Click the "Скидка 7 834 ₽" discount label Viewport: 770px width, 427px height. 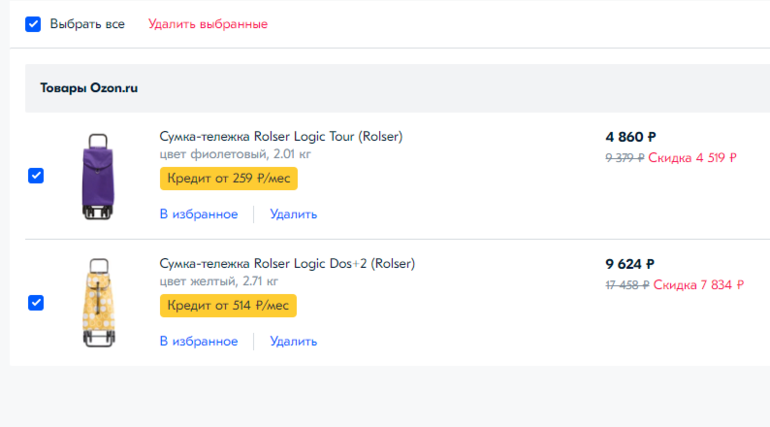click(x=697, y=285)
